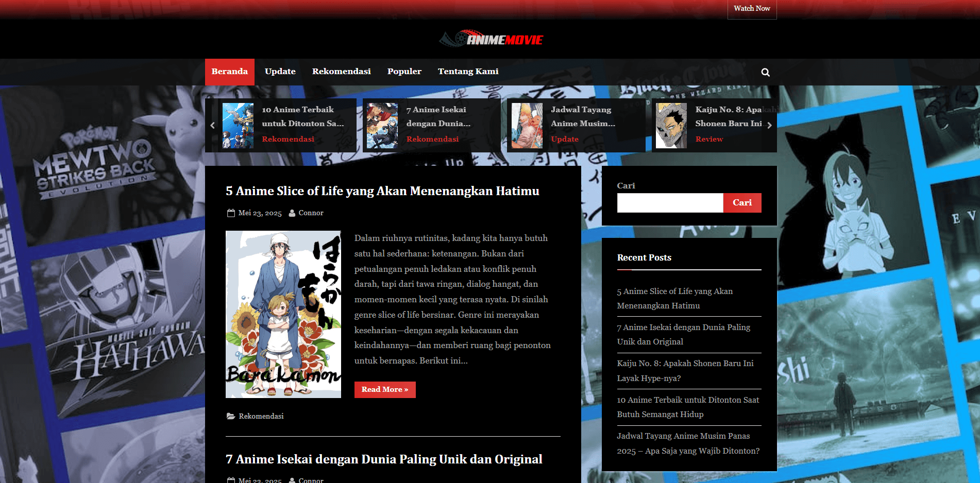Open the Barakamon post cover image
Screen dimensions: 980x483
pos(283,314)
